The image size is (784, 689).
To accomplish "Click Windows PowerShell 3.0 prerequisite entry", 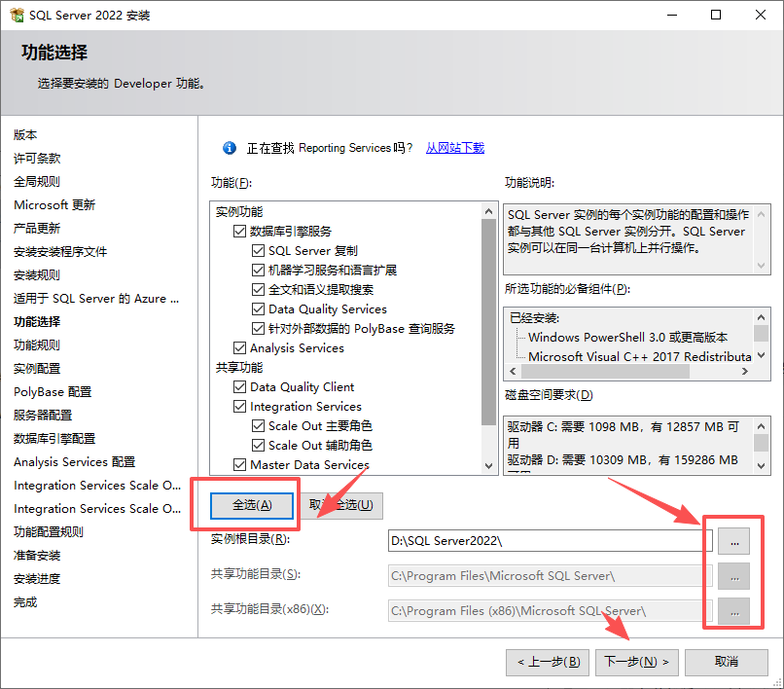I will tap(628, 338).
